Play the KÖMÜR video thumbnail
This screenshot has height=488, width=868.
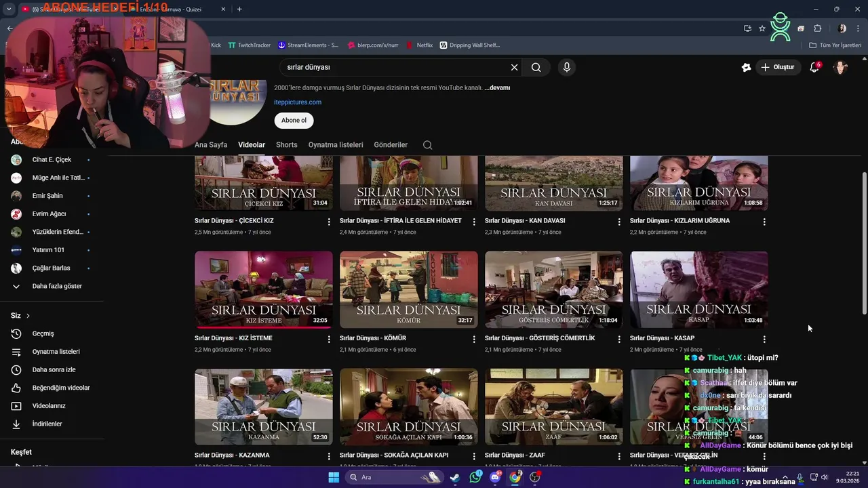pos(409,289)
